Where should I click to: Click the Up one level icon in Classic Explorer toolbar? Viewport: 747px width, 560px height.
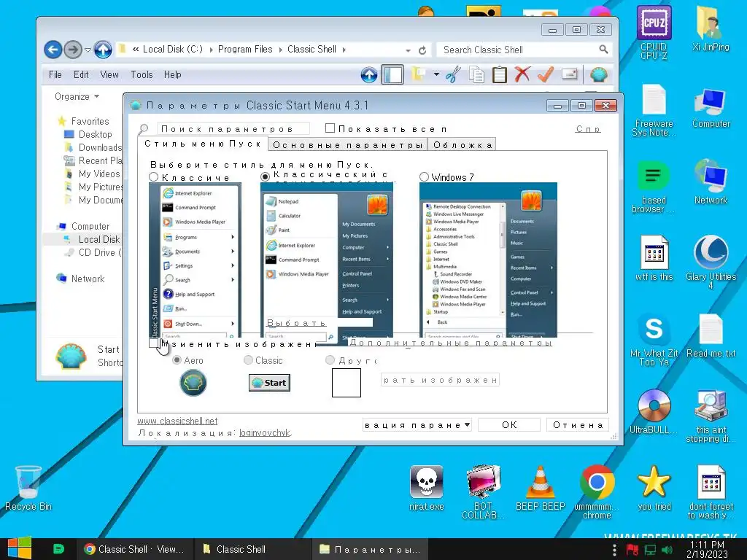tap(368, 75)
